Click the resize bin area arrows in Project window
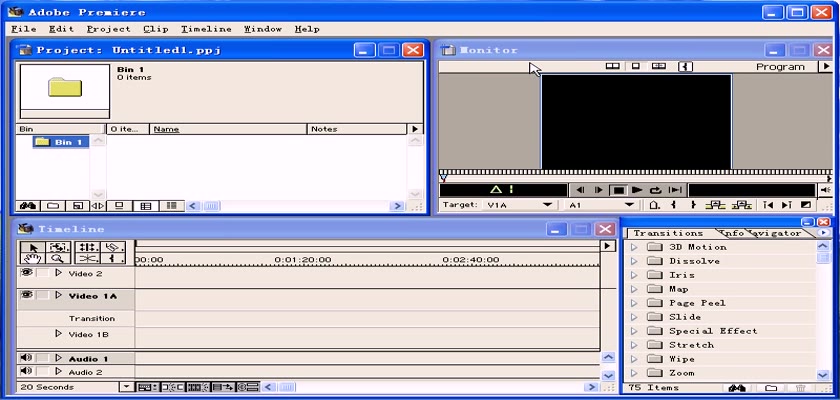The image size is (840, 400). [x=97, y=206]
